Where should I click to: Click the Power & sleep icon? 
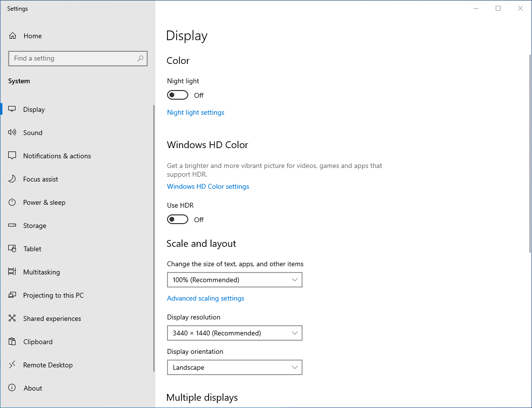pyautogui.click(x=12, y=202)
